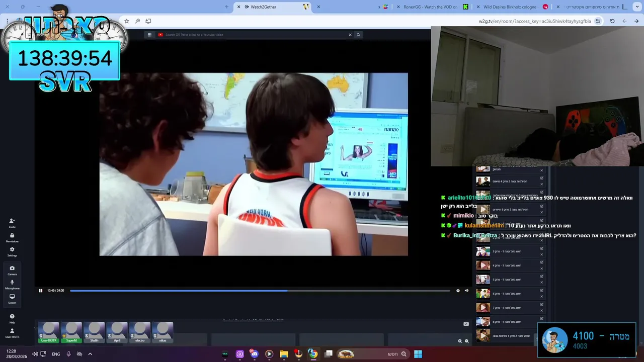Close the Wild Desires Birkholz tab
This screenshot has height=362, width=644.
[x=477, y=7]
